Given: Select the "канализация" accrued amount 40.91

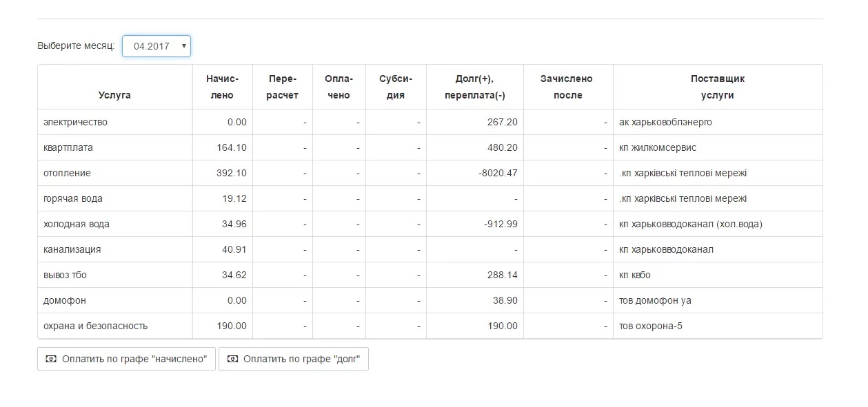Looking at the screenshot, I should [234, 249].
